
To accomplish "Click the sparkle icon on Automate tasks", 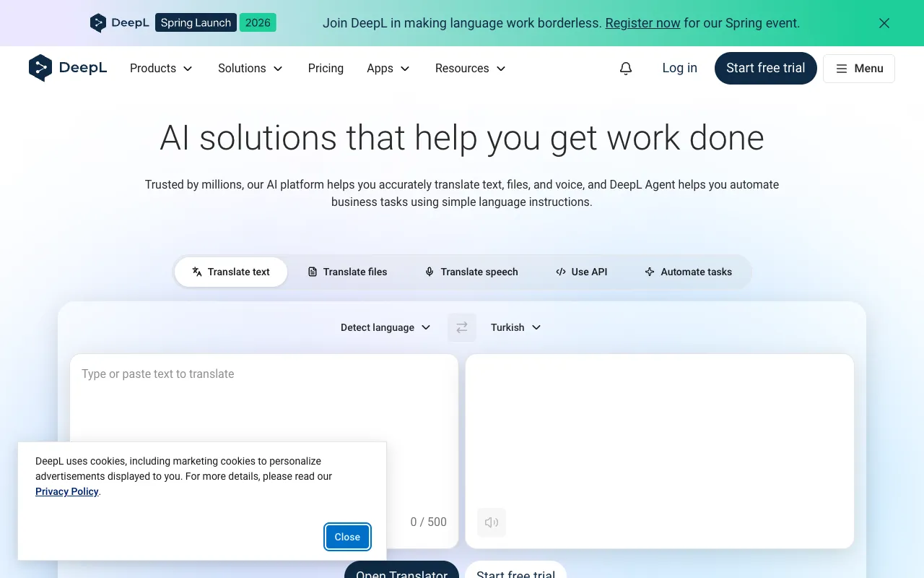I will (650, 272).
